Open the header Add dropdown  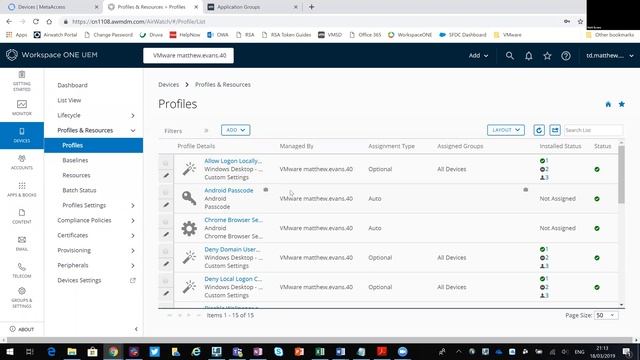[478, 56]
